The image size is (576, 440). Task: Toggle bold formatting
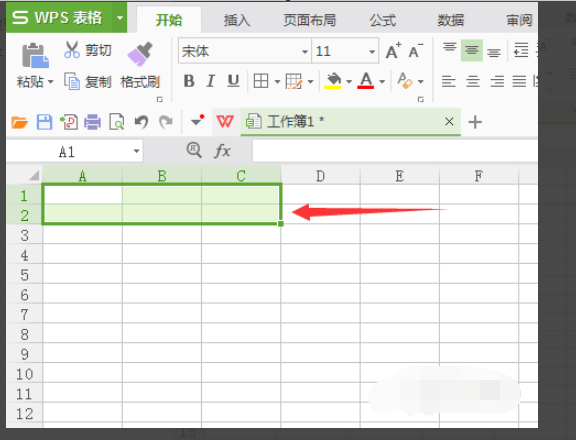click(189, 81)
